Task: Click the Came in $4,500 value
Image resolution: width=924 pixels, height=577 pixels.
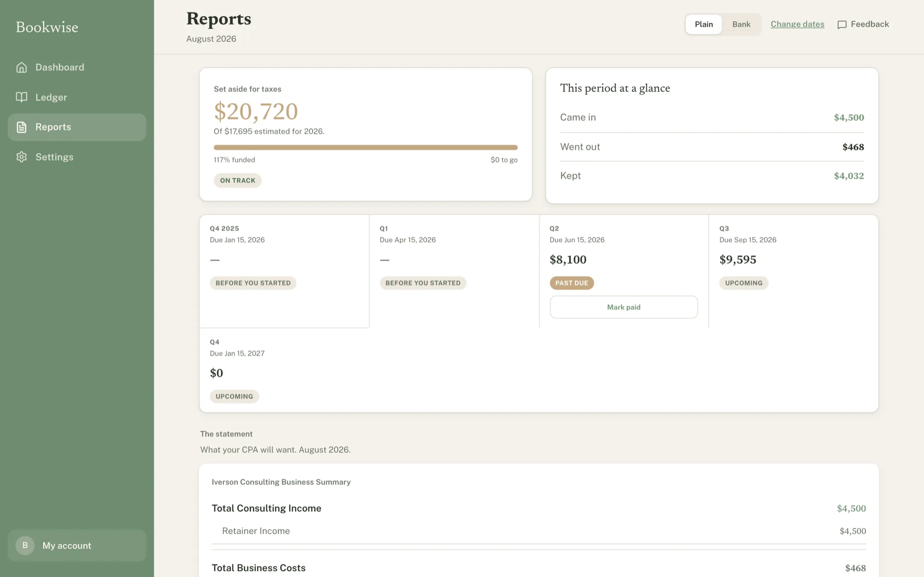Action: (x=849, y=118)
